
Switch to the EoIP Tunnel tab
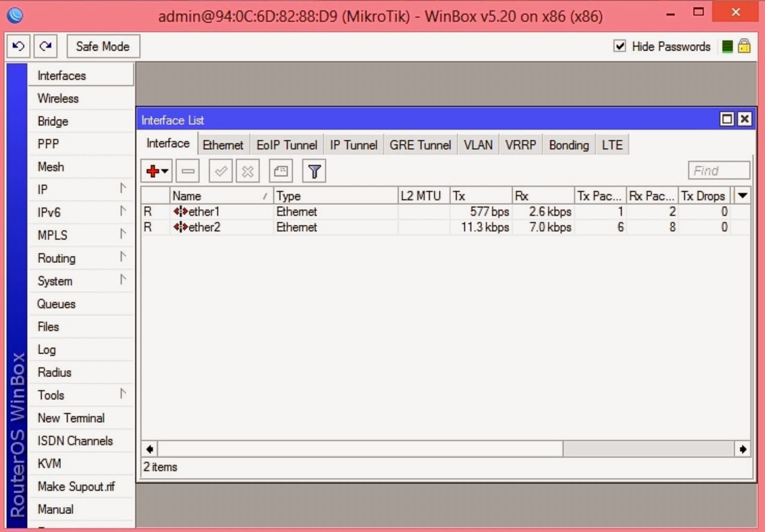pos(287,145)
